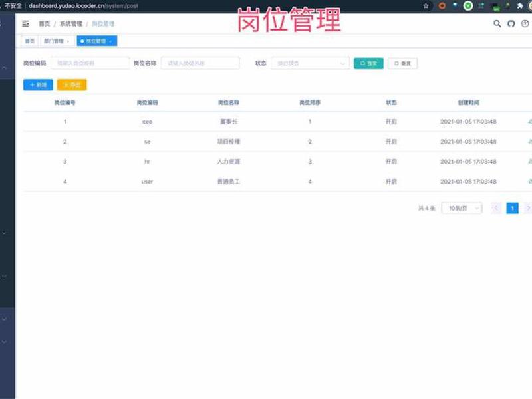The image size is (532, 399).
Task: Bookmark page with the star icon
Action: tap(426, 6)
